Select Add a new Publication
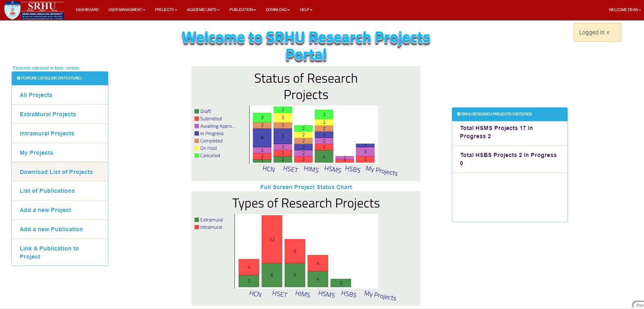 click(x=60, y=229)
